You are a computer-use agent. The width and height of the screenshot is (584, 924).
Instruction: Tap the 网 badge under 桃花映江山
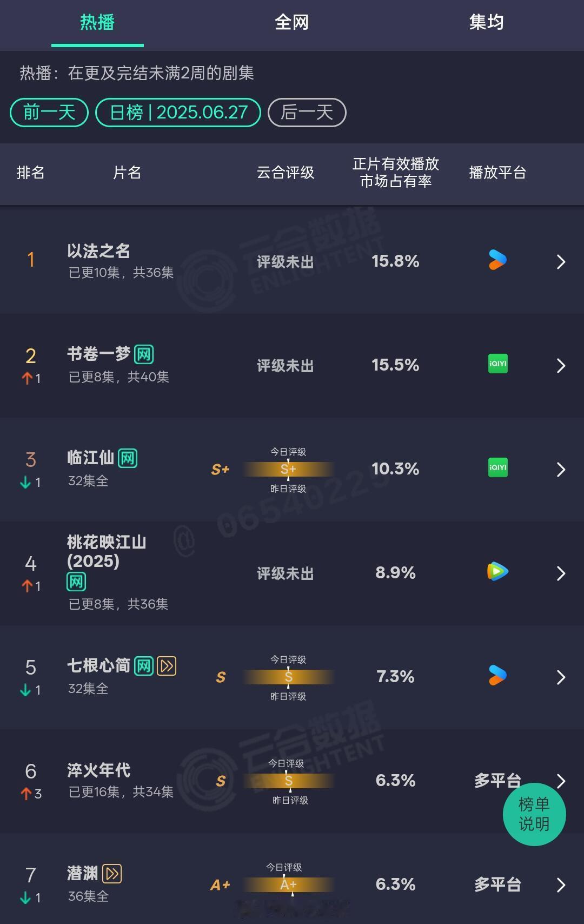[x=76, y=582]
